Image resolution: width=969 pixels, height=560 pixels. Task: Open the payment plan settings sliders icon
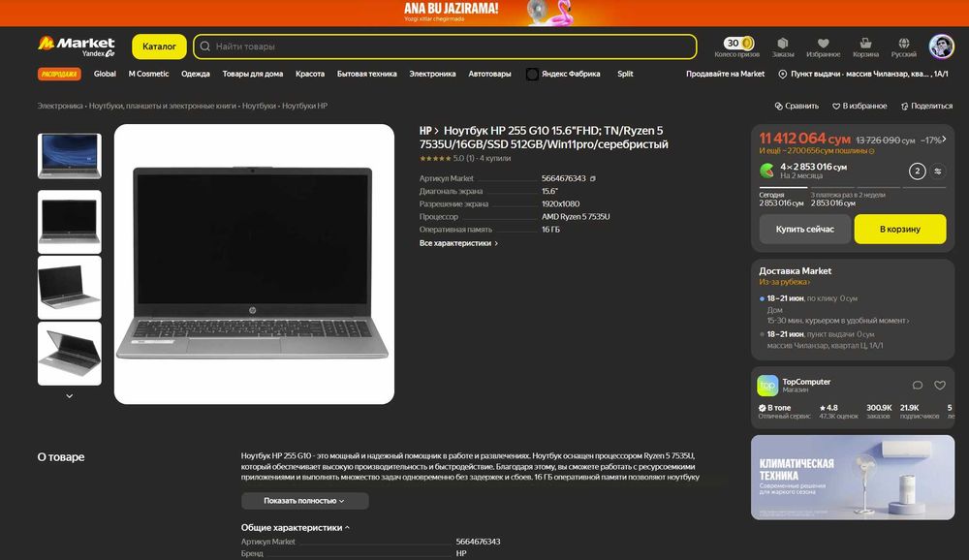(x=937, y=171)
